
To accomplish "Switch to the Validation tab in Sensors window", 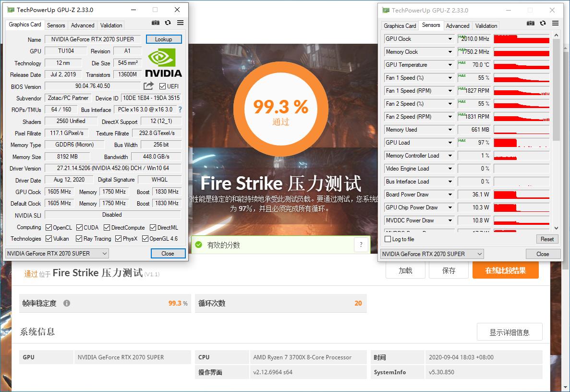I will click(x=485, y=25).
